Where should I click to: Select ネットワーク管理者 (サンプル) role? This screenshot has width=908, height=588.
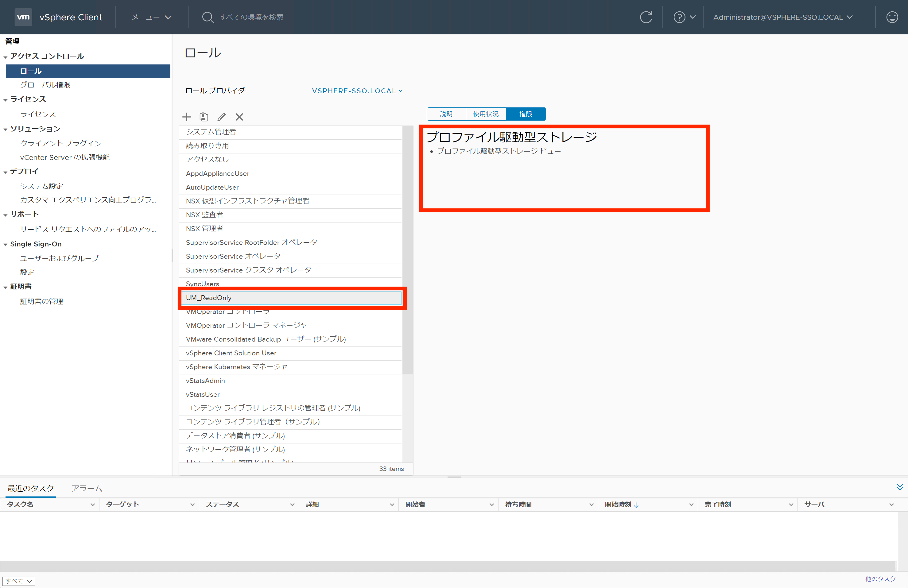click(x=290, y=449)
